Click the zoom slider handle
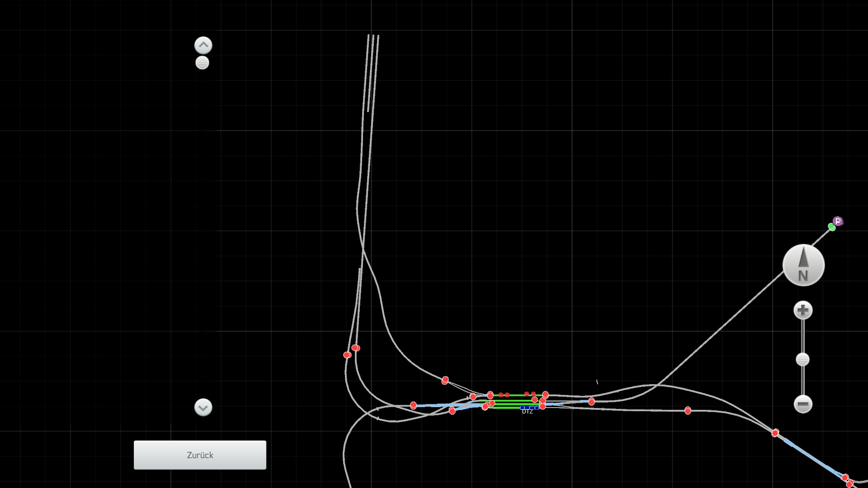The height and width of the screenshot is (488, 868). [x=802, y=360]
